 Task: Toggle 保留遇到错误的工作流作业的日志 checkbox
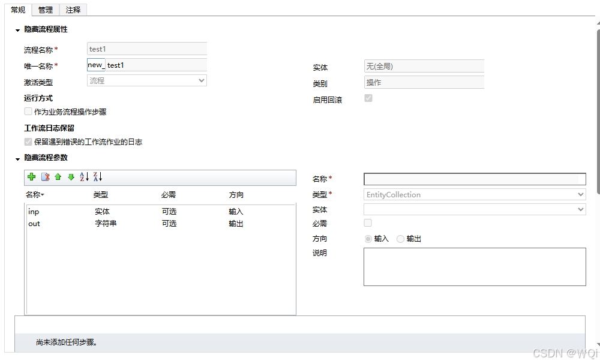[x=28, y=142]
